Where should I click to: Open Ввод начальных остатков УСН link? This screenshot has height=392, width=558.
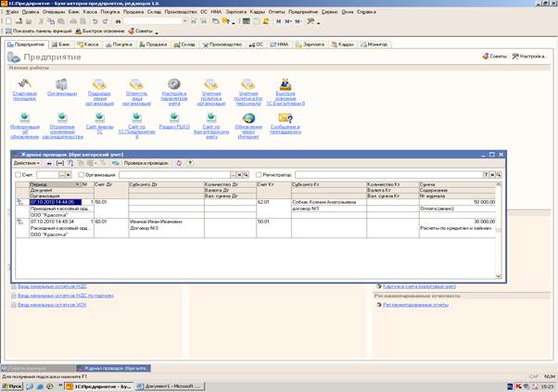(x=52, y=305)
